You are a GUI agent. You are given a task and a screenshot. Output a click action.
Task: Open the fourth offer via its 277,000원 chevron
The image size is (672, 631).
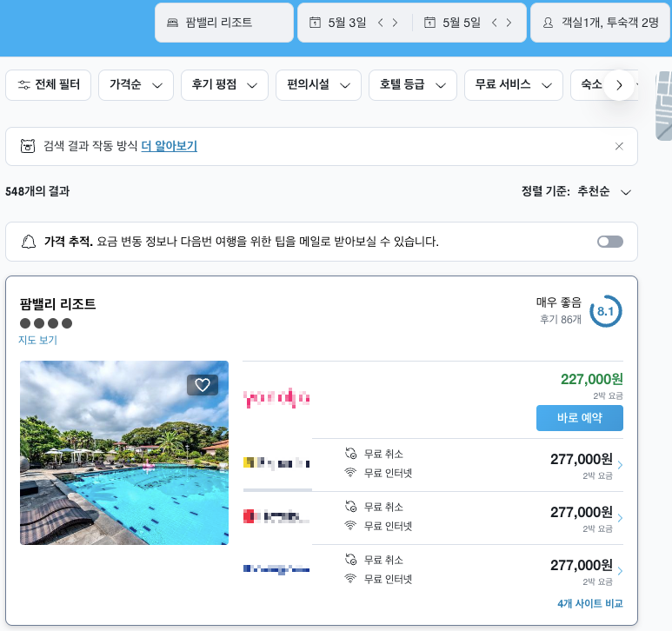(620, 571)
